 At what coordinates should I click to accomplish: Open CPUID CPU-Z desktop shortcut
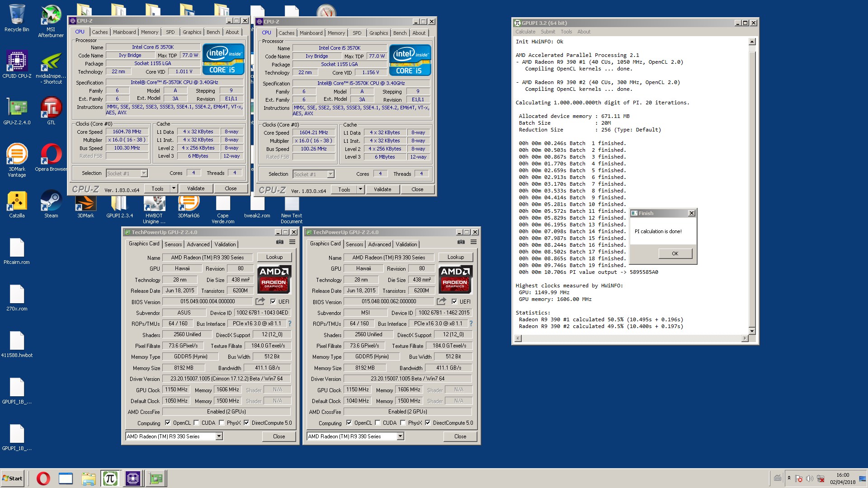pos(17,65)
